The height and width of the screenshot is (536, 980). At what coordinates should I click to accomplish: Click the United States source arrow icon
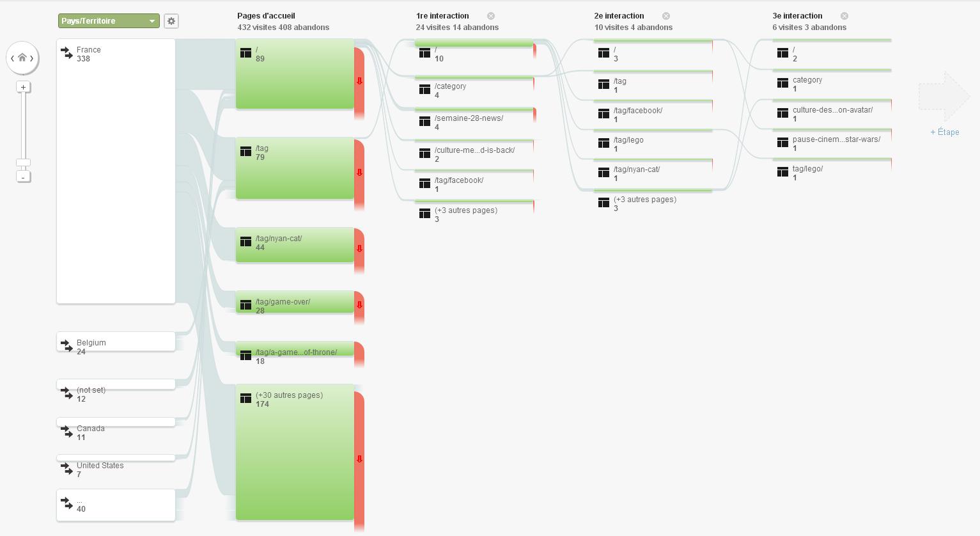[x=66, y=469]
